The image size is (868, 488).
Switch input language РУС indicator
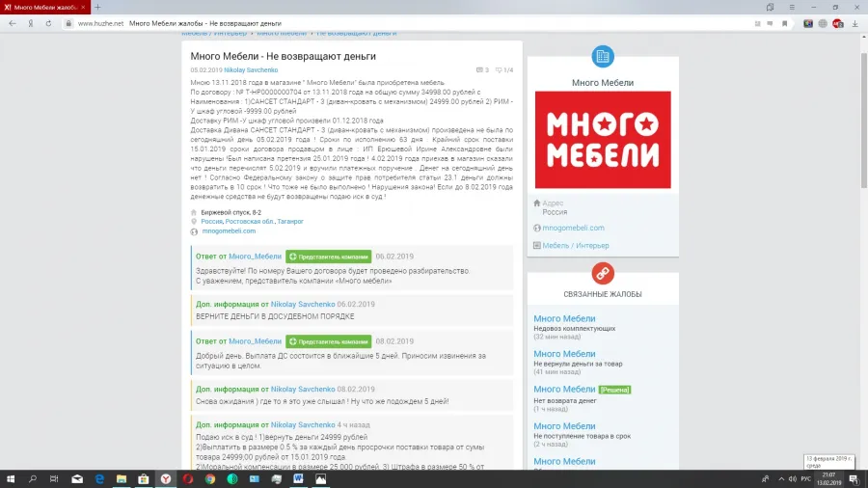click(x=806, y=479)
